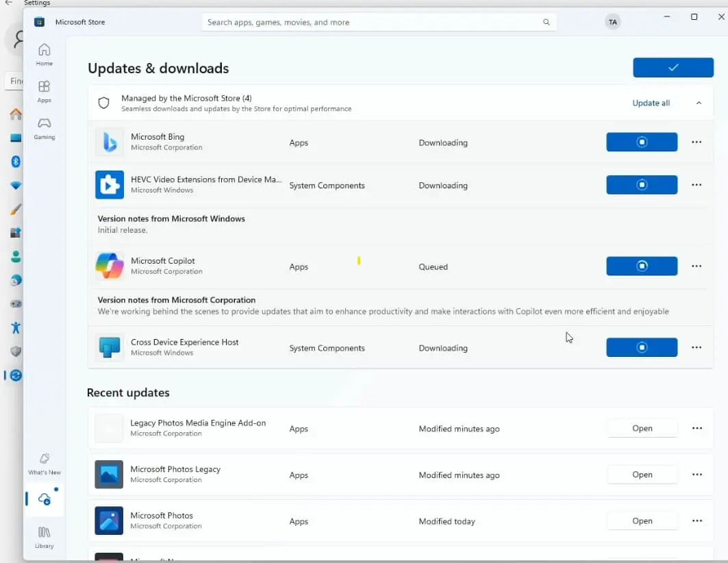The width and height of the screenshot is (728, 563).
Task: Open the TA account profile button
Action: (x=613, y=22)
